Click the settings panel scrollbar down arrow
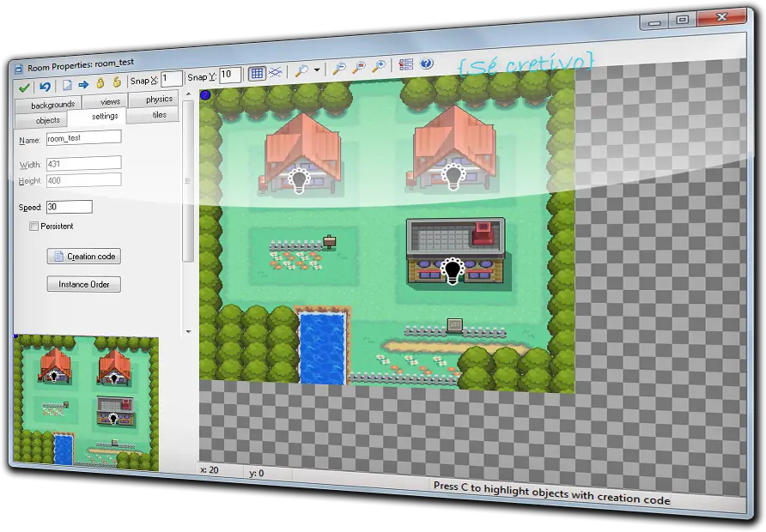The height and width of the screenshot is (532, 766). coord(189,331)
